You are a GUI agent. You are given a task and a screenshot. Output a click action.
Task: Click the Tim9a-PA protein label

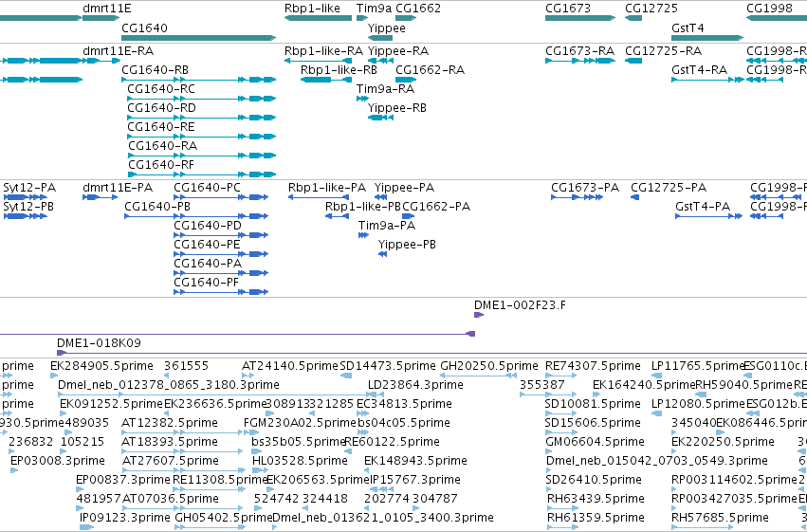(x=387, y=226)
